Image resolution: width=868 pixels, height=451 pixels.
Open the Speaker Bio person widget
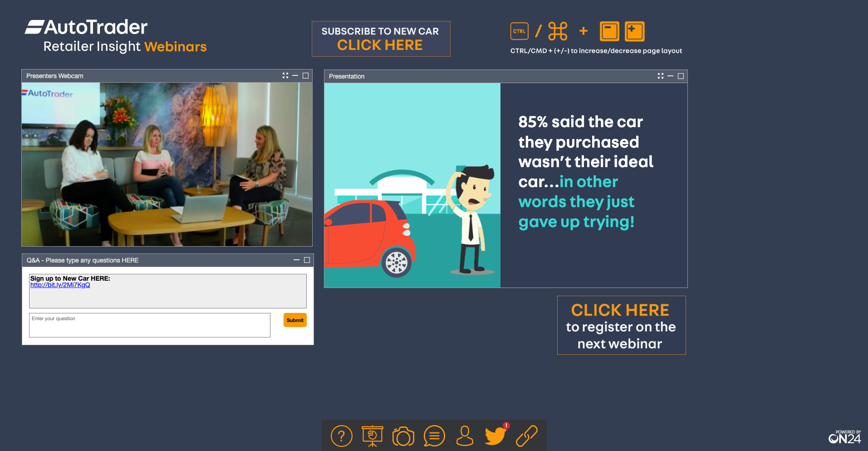pos(465,436)
